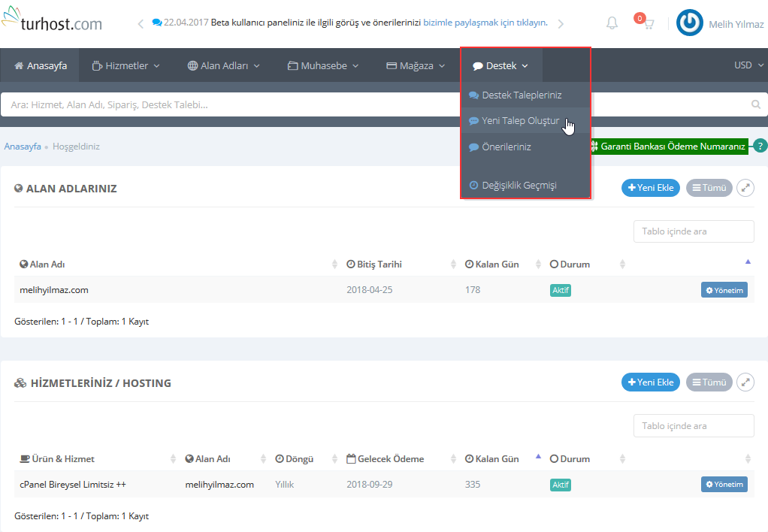Show next announcement with right arrow

pos(561,23)
